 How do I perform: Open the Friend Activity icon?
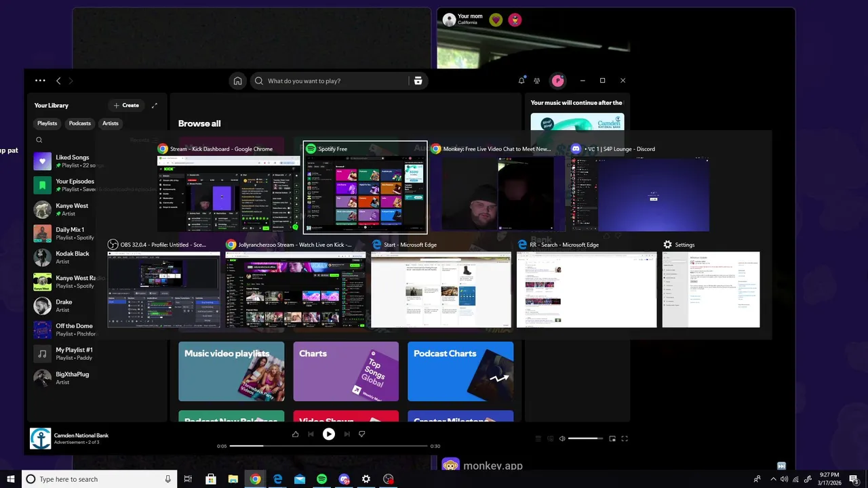pyautogui.click(x=537, y=81)
